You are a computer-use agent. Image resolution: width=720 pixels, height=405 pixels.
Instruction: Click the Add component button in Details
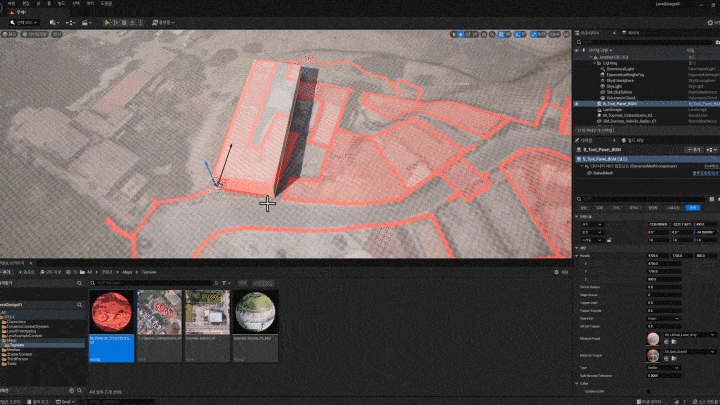693,150
